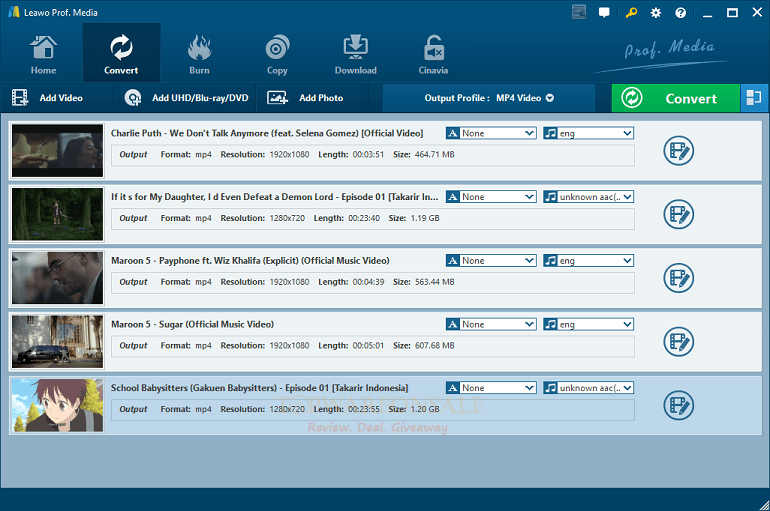Open the registration key icon
This screenshot has height=511, width=770.
point(631,13)
